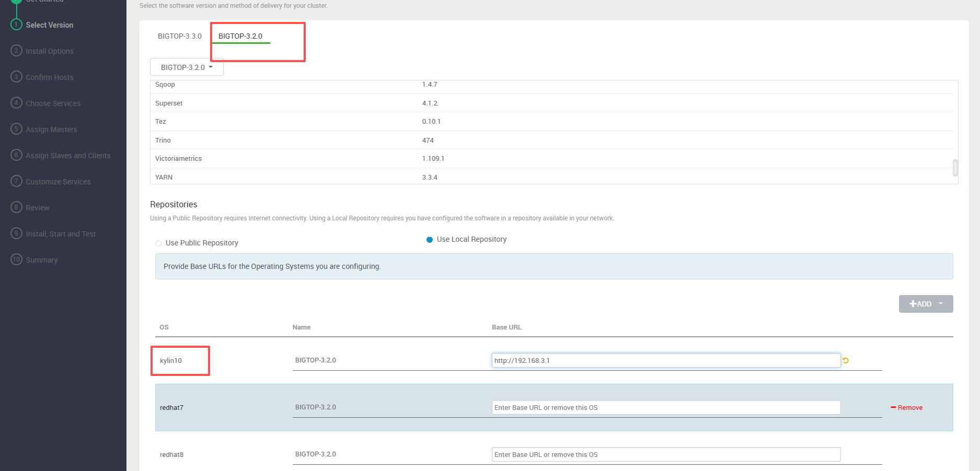Click step 10 Summary circle icon
This screenshot has width=980, height=471.
click(16, 260)
